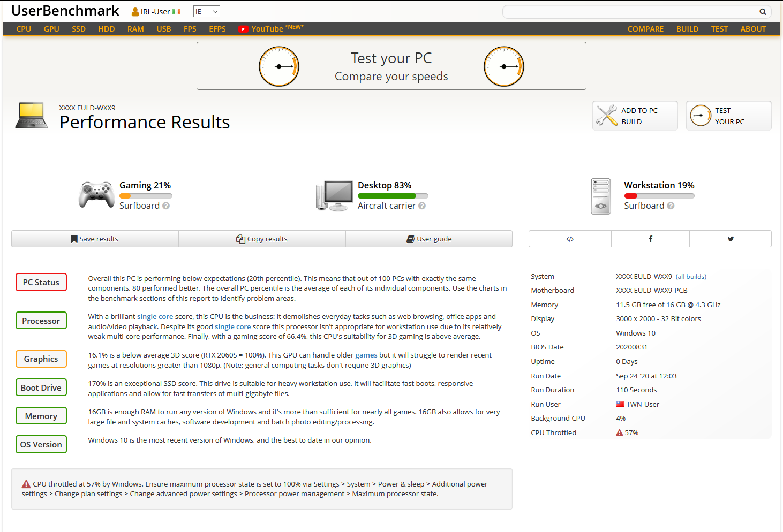Click the gamepad Gaming icon
The height and width of the screenshot is (532, 783).
click(96, 195)
